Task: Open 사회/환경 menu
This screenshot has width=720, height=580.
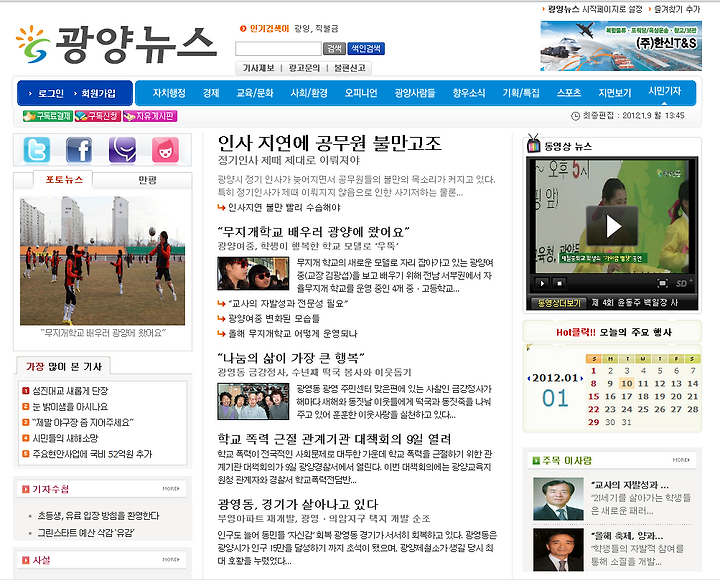Action: pos(309,93)
